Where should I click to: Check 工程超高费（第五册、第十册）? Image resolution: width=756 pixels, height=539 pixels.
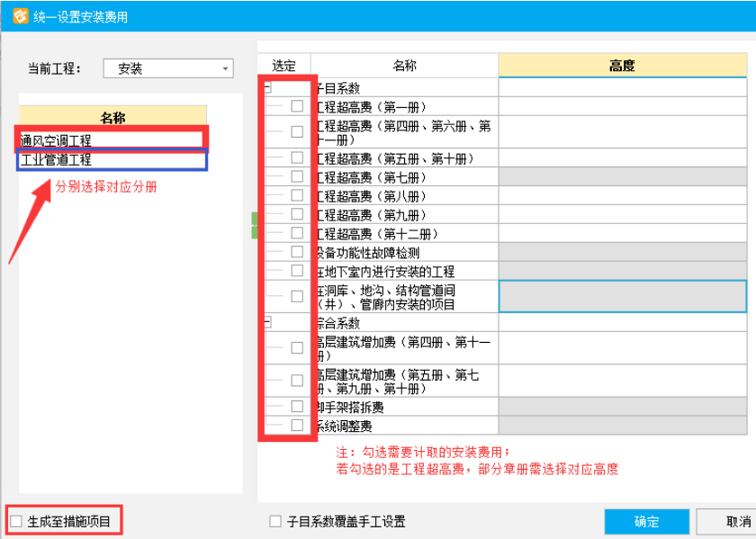(297, 157)
